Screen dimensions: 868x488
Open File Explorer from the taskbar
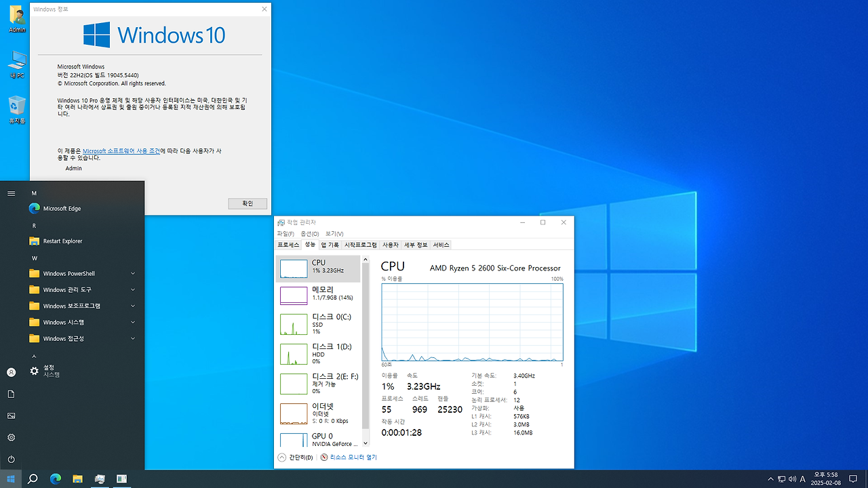click(x=77, y=479)
